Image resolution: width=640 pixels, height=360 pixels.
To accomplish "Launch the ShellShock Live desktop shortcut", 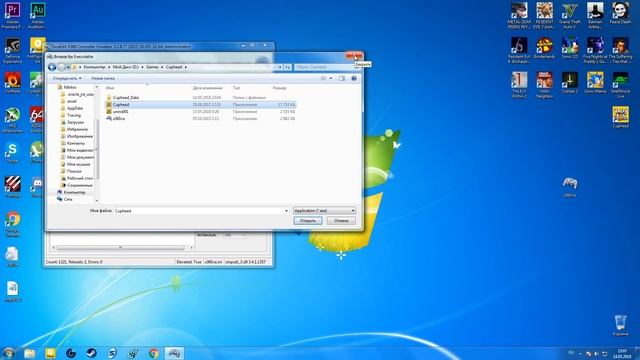I will 620,85.
